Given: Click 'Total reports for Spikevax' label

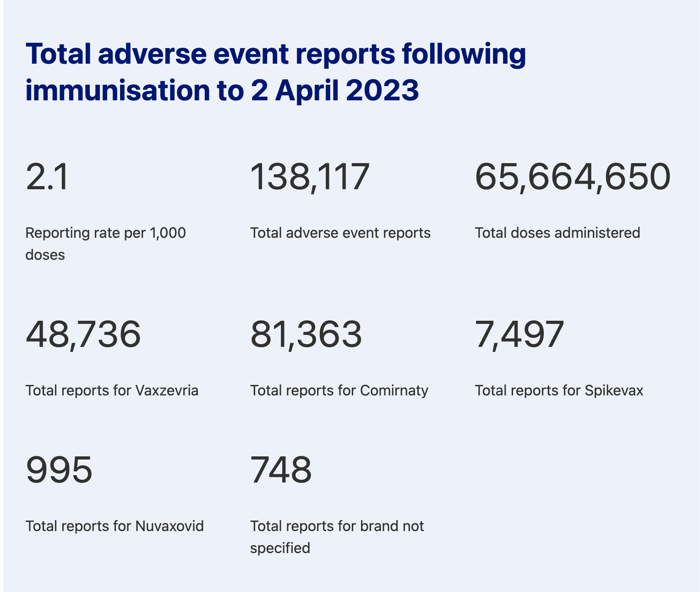Looking at the screenshot, I should click(559, 390).
